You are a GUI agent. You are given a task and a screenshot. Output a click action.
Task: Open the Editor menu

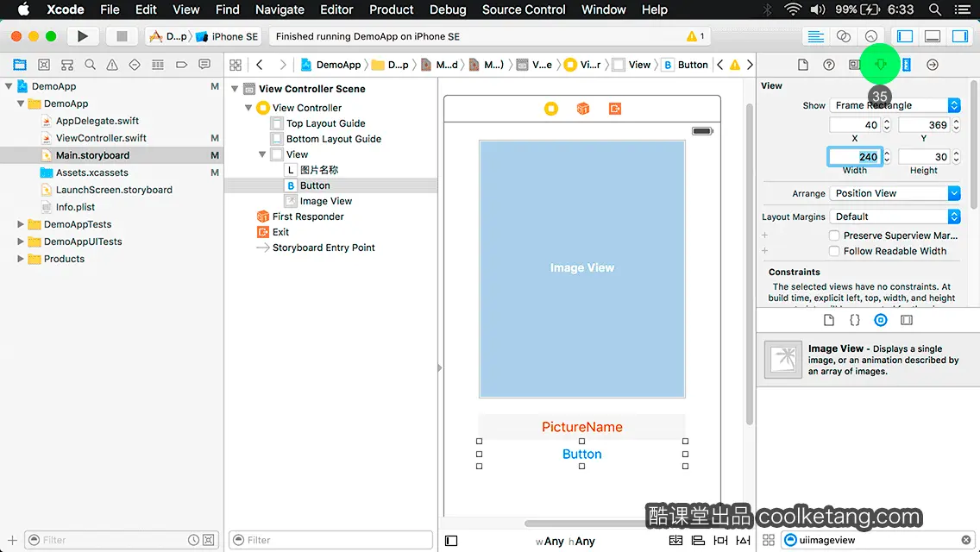[x=336, y=9]
